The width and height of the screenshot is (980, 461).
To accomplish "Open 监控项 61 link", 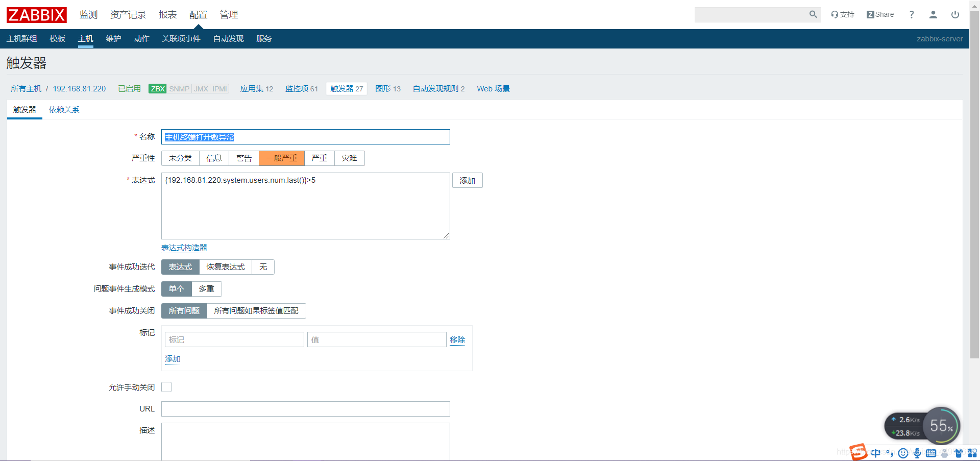I will pos(302,89).
